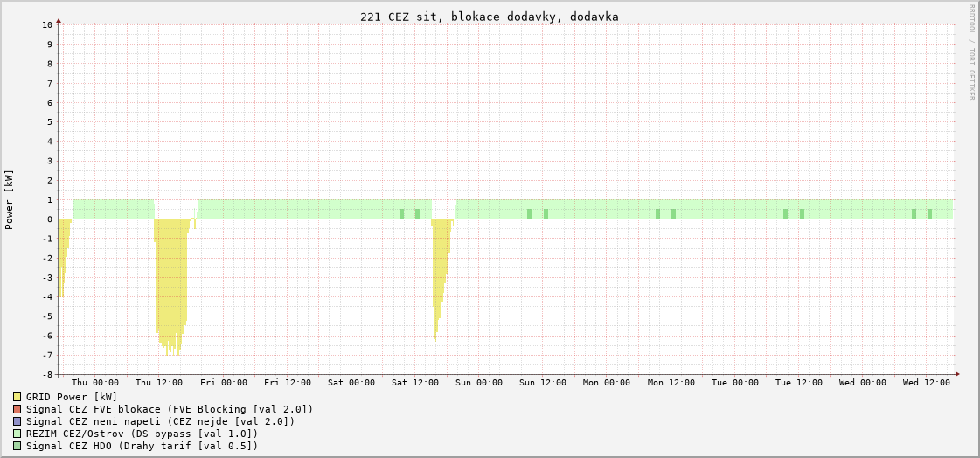Click the green Signal CEZ HDO swatch
The width and height of the screenshot is (980, 458).
click(17, 446)
